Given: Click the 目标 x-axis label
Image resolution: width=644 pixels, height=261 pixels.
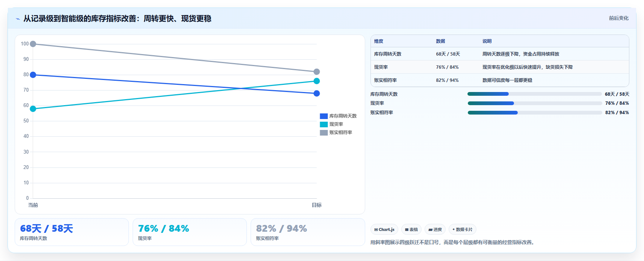Looking at the screenshot, I should (317, 205).
